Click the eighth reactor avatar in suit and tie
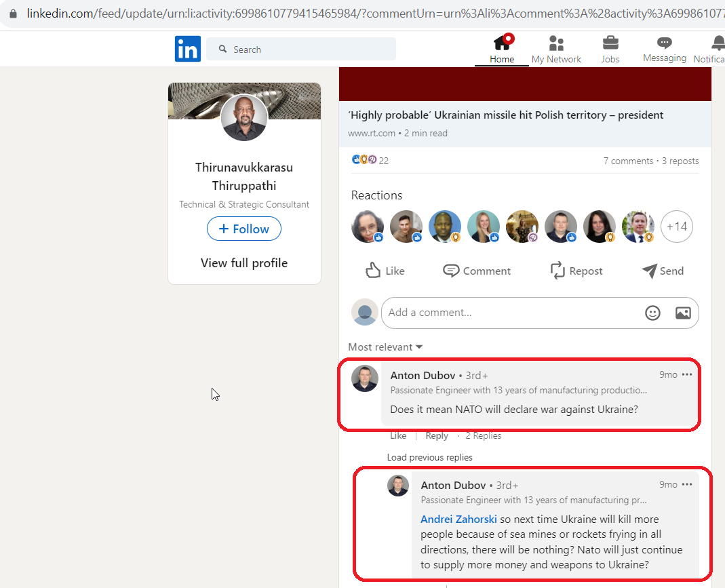The height and width of the screenshot is (588, 725). pyautogui.click(x=638, y=227)
